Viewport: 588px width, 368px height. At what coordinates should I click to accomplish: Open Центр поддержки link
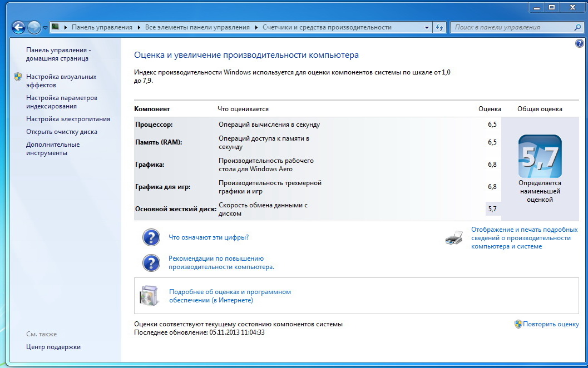point(53,347)
